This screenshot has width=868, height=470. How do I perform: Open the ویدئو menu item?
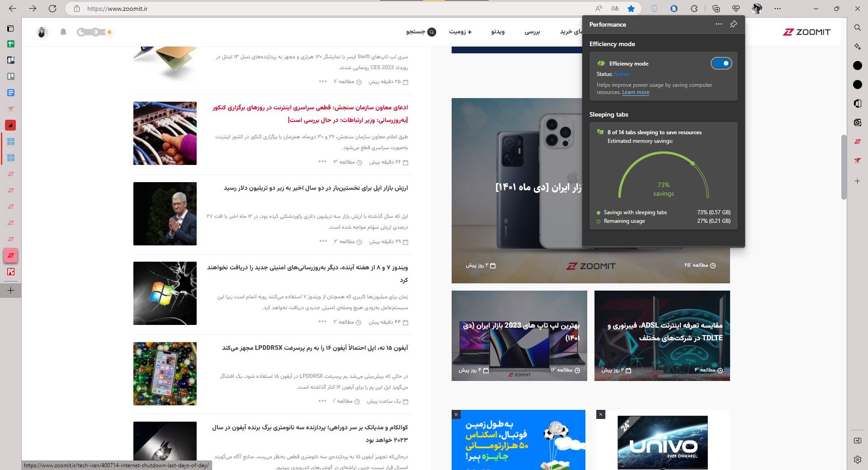(x=498, y=32)
